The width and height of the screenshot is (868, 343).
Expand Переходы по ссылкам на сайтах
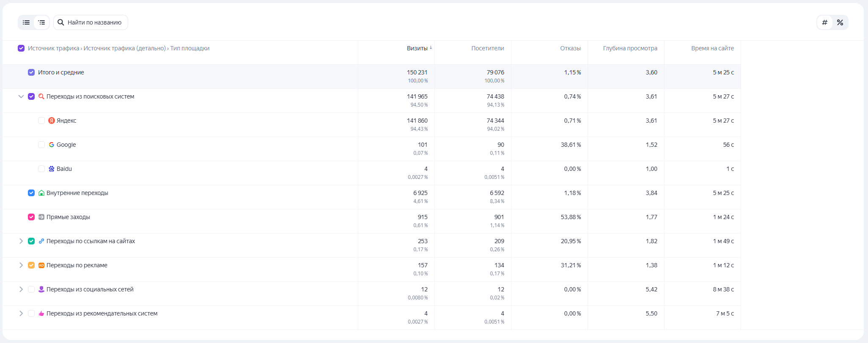(x=21, y=241)
